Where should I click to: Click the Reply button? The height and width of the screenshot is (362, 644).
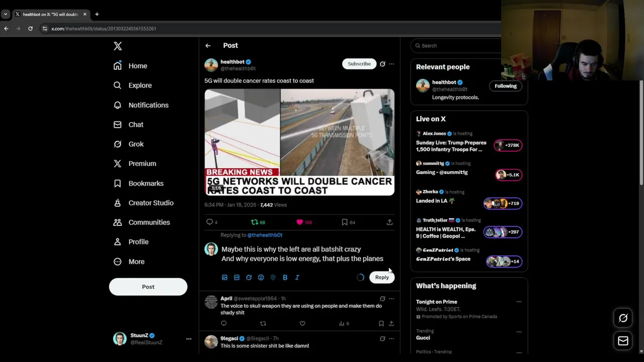click(382, 277)
